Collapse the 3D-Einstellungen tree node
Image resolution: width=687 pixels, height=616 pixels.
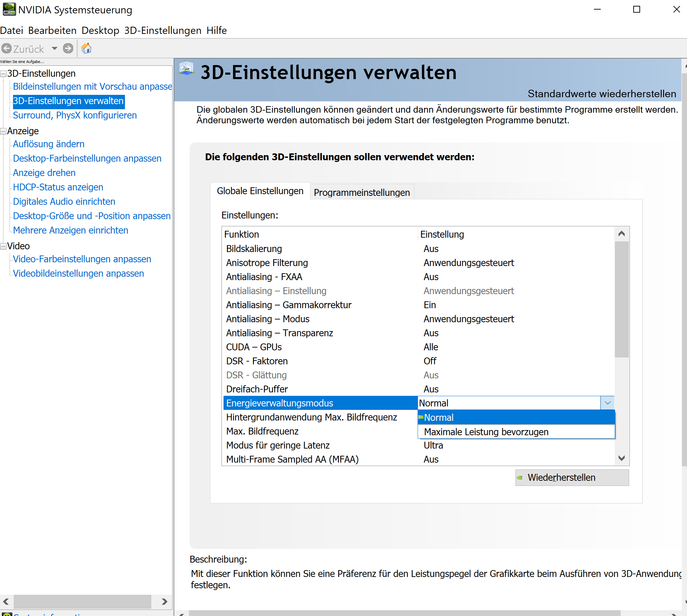pyautogui.click(x=3, y=74)
